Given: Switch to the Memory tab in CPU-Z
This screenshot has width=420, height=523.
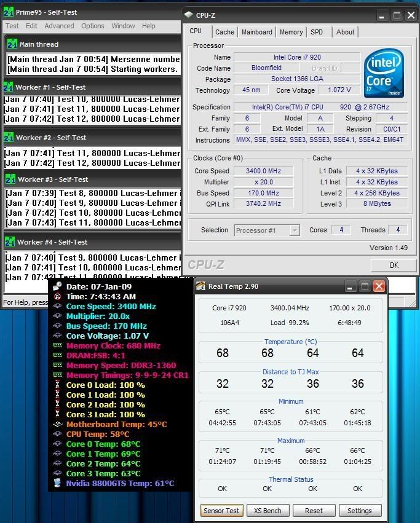Looking at the screenshot, I should (x=291, y=32).
